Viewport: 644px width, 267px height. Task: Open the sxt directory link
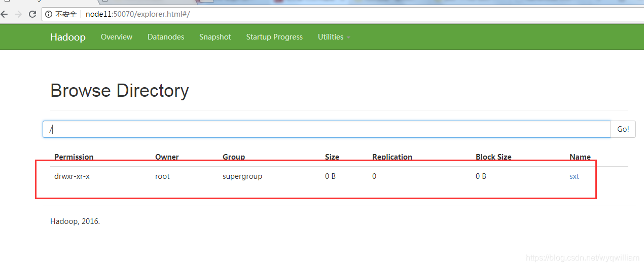point(574,176)
